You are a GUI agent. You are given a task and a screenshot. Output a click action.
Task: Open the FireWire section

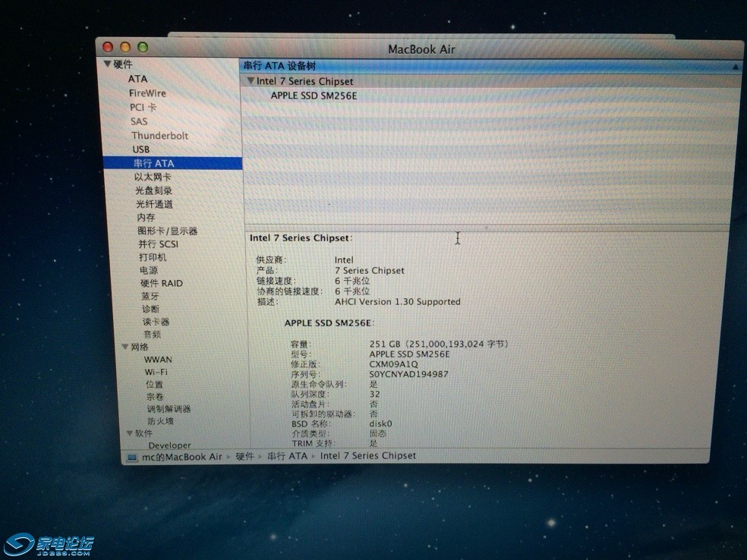[x=149, y=93]
